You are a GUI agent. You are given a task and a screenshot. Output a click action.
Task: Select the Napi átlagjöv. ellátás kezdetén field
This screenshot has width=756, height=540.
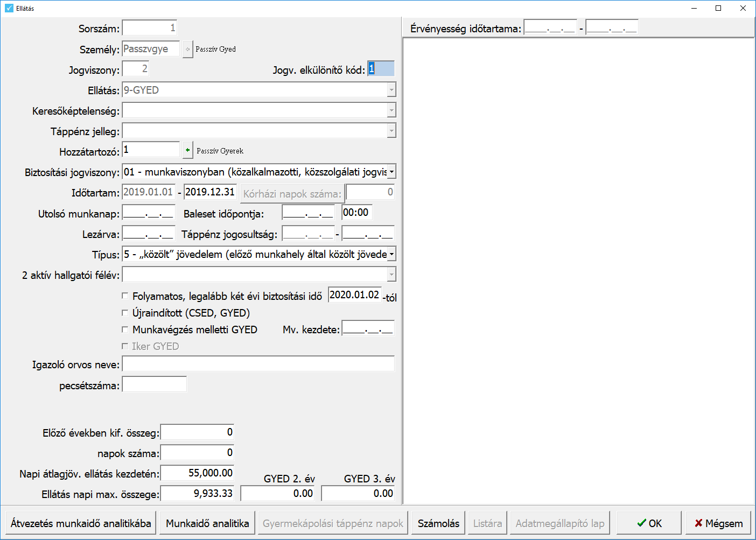pyautogui.click(x=198, y=473)
